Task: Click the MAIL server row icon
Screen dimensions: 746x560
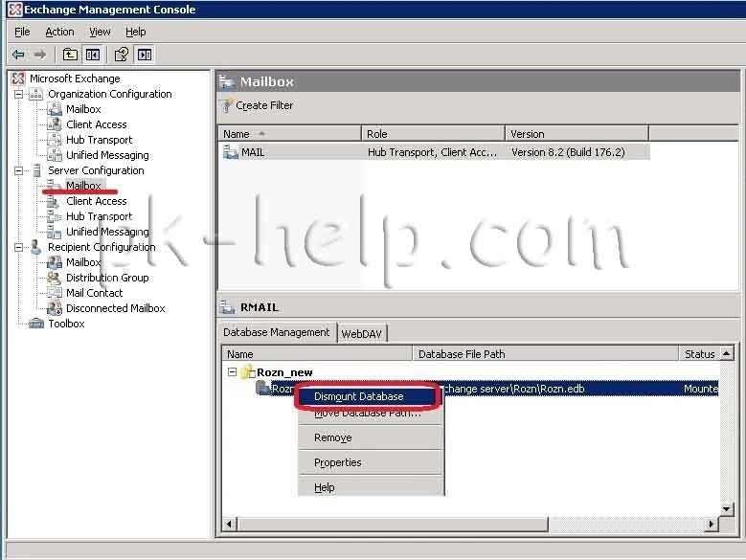Action: 231,152
